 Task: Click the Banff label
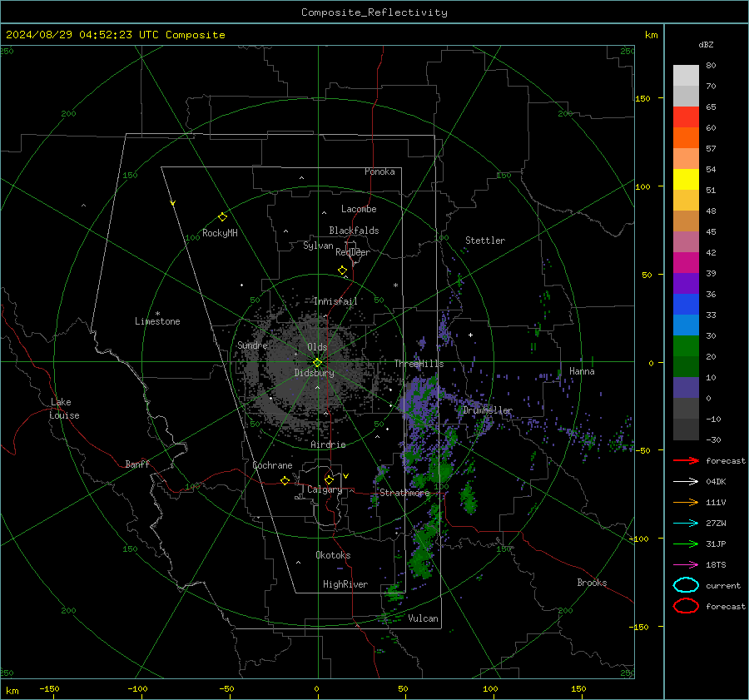pyautogui.click(x=137, y=464)
